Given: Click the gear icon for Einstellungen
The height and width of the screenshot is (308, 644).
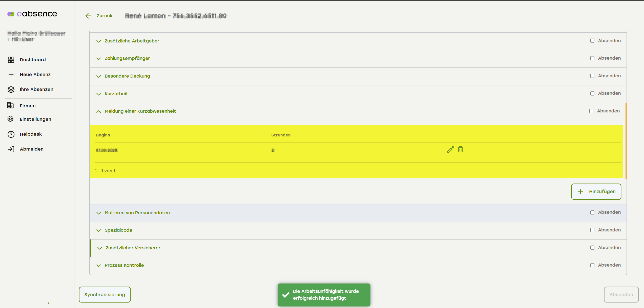Looking at the screenshot, I should [x=11, y=119].
